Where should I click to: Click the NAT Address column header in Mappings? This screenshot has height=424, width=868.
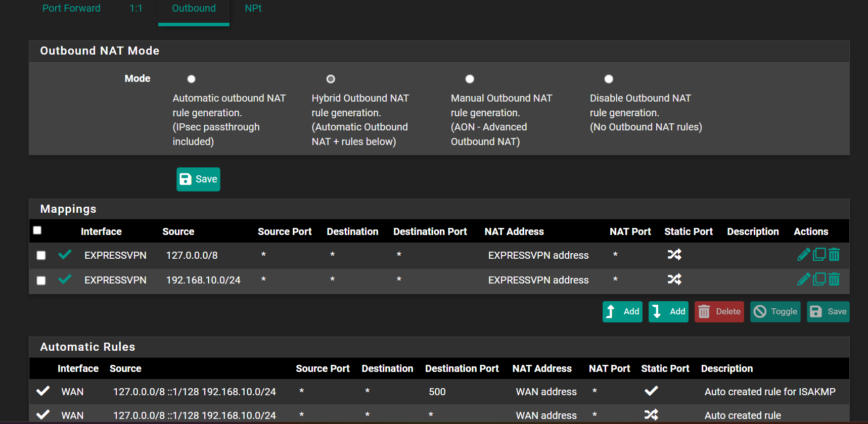pyautogui.click(x=514, y=231)
